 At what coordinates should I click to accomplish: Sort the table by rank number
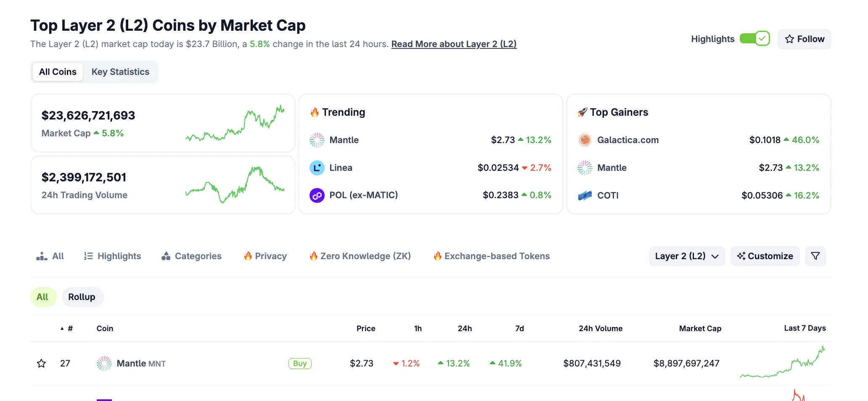(67, 329)
